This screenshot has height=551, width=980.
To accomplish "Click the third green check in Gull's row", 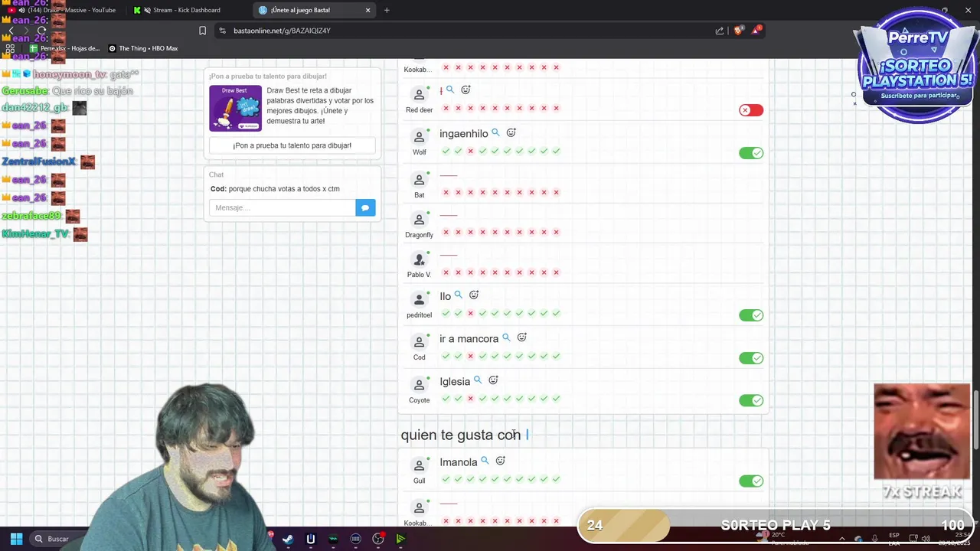I will click(470, 479).
